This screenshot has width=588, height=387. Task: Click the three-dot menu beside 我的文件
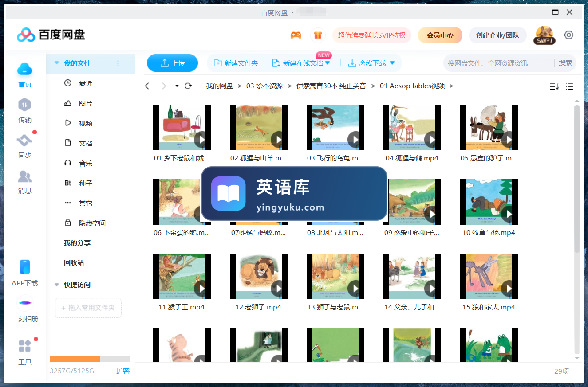pos(118,63)
